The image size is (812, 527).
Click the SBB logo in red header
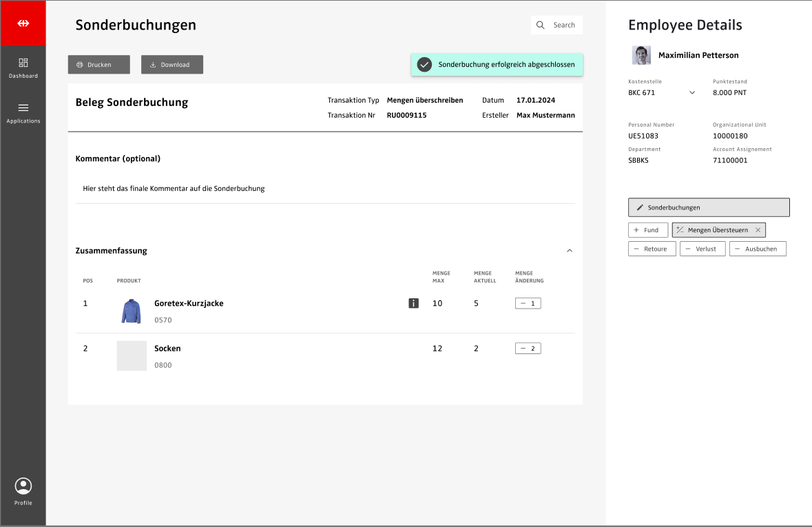pos(23,23)
